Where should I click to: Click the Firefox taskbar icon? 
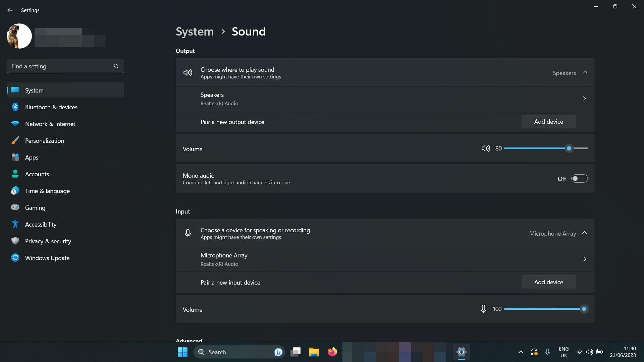click(333, 352)
